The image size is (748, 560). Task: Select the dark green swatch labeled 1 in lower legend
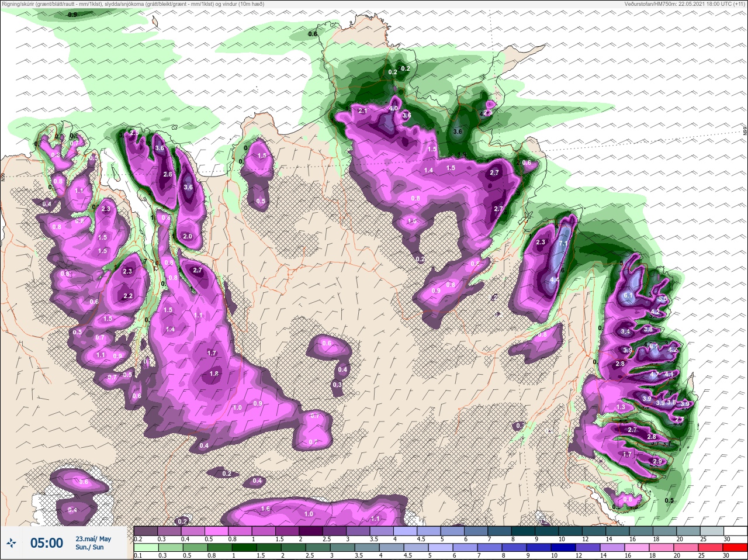(x=244, y=548)
